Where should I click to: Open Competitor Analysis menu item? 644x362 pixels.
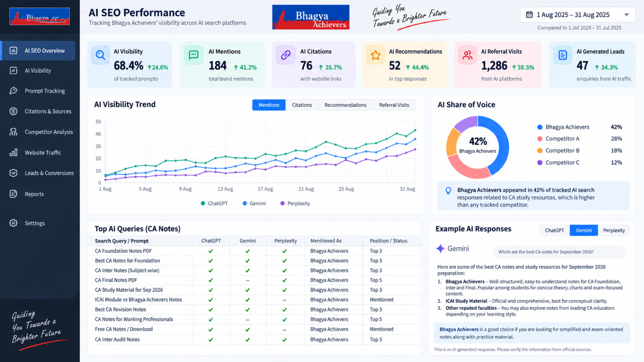click(x=49, y=132)
